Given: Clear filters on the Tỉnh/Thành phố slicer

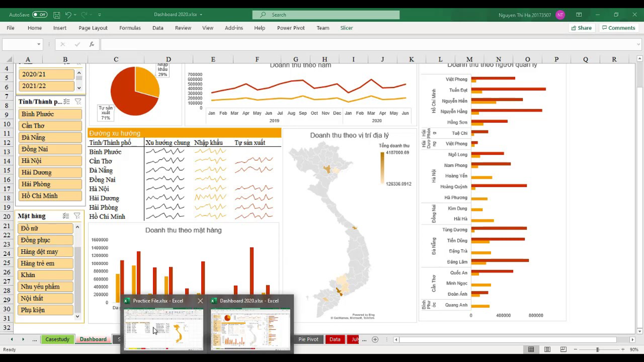Looking at the screenshot, I should tap(78, 102).
